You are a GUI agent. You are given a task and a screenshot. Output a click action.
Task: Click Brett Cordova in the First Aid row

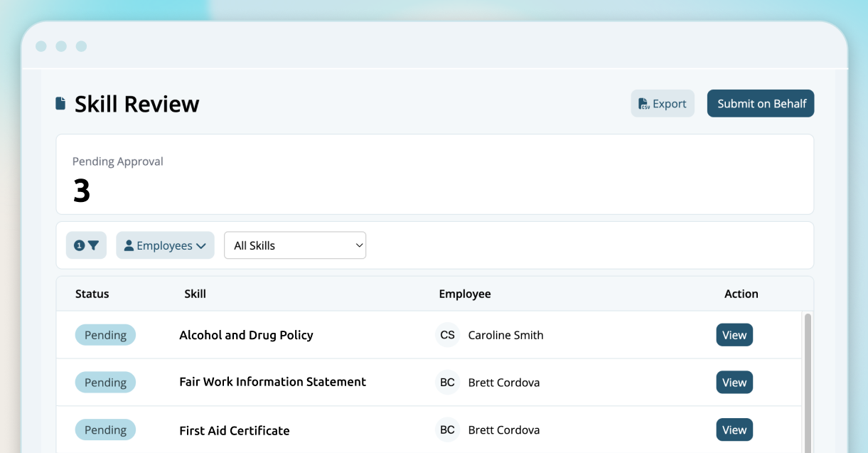point(504,430)
